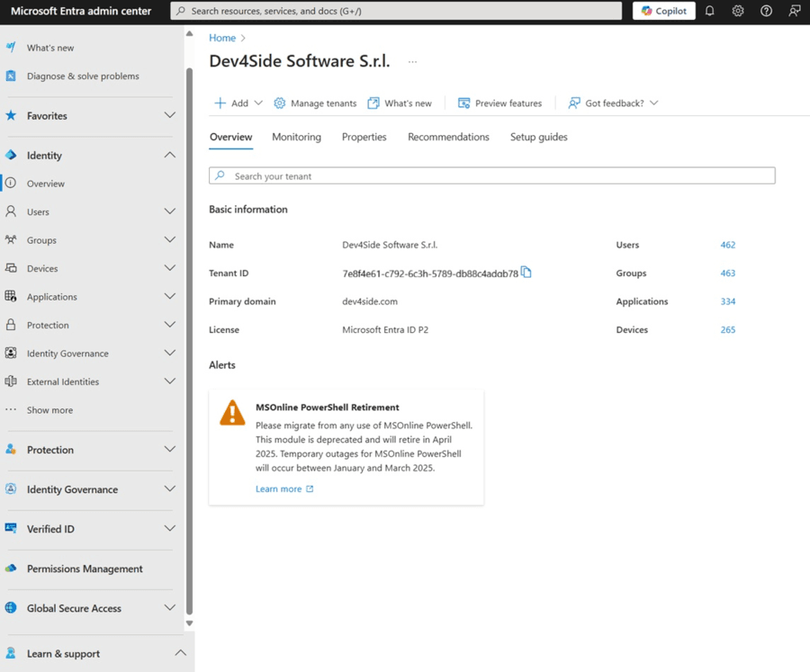Switch to the Recommendations tab

point(448,137)
